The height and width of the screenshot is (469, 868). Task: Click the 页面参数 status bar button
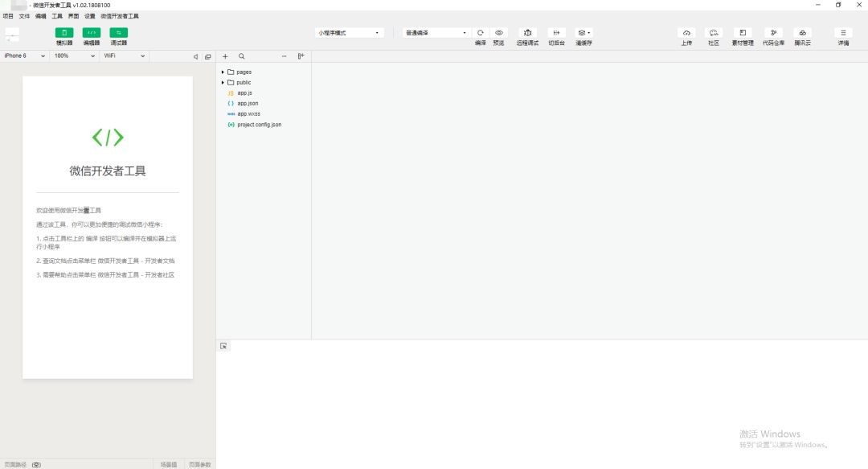click(x=199, y=464)
